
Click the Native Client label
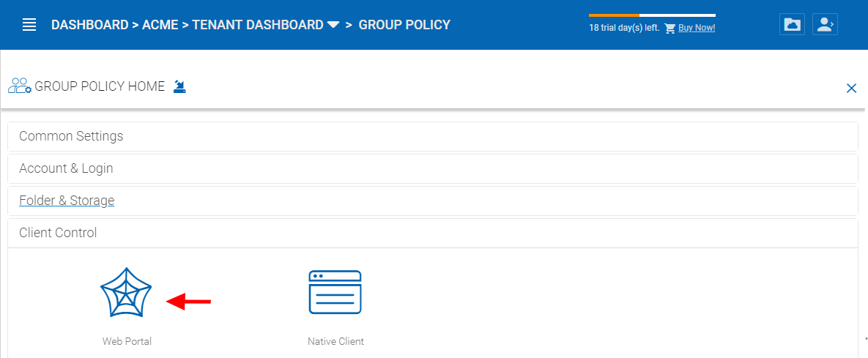[x=335, y=341]
